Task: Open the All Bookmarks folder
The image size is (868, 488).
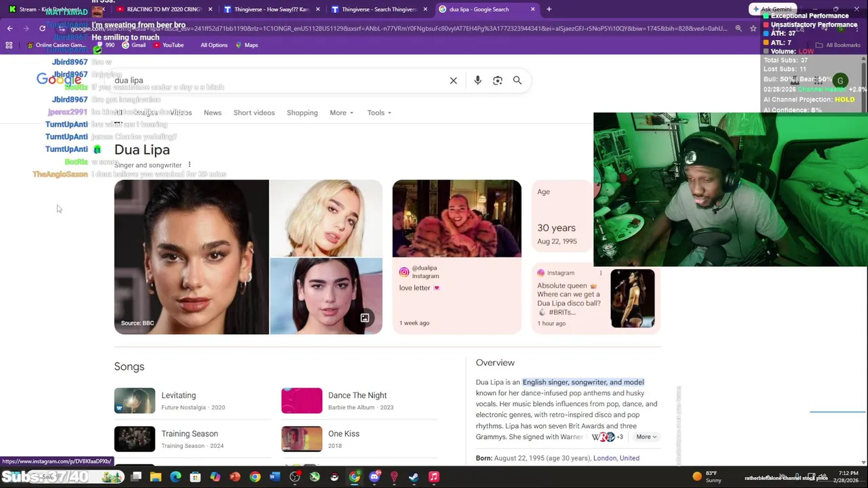Action: point(838,45)
